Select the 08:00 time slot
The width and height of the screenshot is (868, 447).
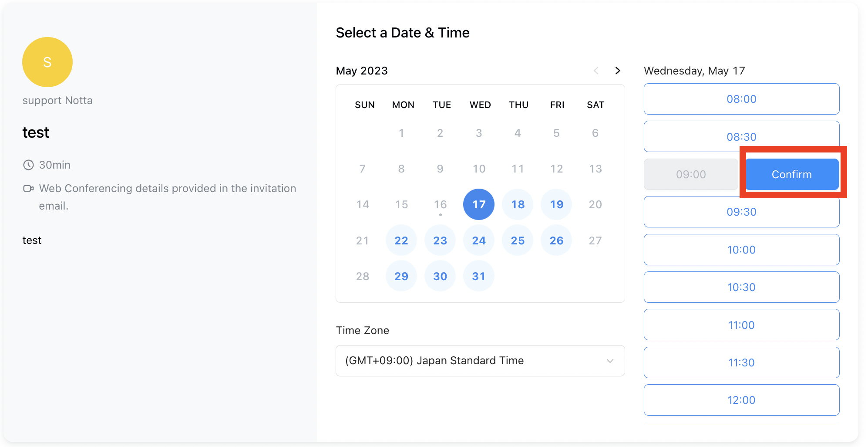(x=741, y=99)
